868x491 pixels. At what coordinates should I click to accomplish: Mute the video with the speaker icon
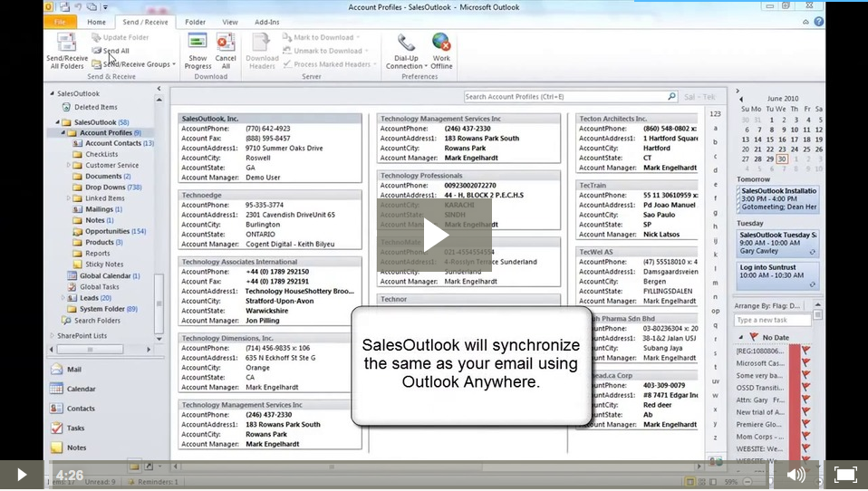pyautogui.click(x=796, y=475)
